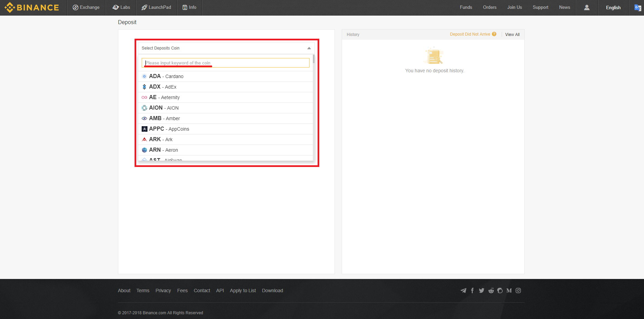Image resolution: width=644 pixels, height=319 pixels.
Task: Open the Terms footer link
Action: [x=143, y=290]
